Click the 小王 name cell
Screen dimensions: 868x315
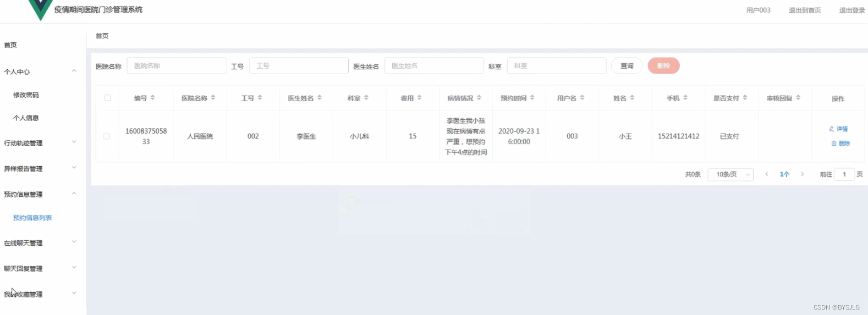tap(625, 136)
